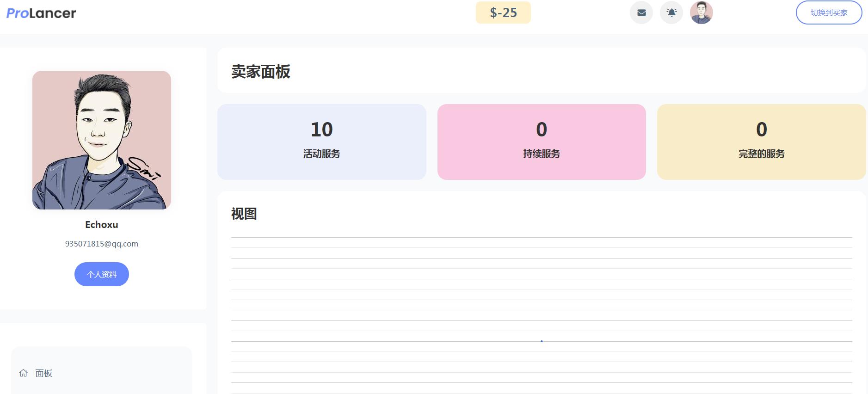This screenshot has width=868, height=394.
Task: Click the ProLancer logo
Action: 41,13
